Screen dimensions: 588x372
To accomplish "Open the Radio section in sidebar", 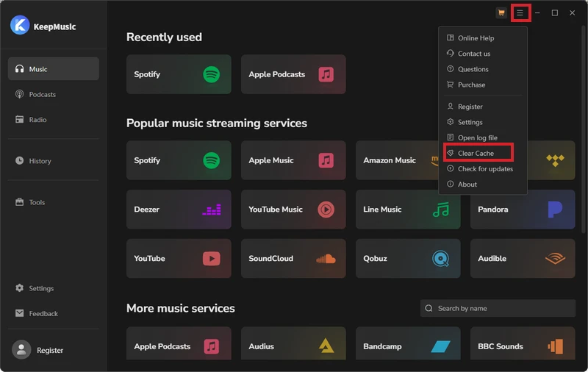I will click(x=53, y=120).
